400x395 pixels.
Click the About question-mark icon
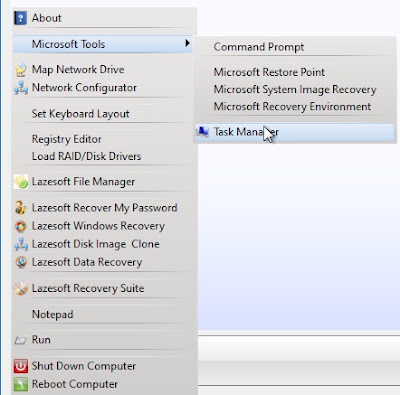[20, 18]
